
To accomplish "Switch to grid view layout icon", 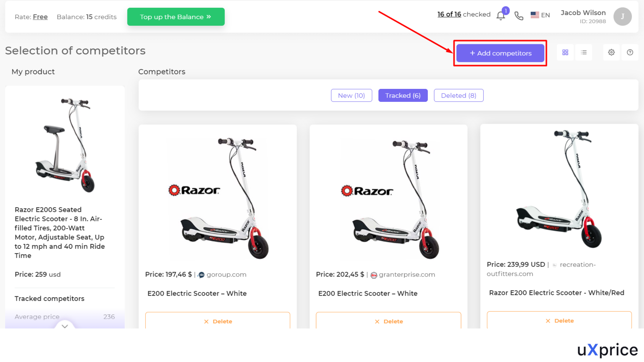I will 565,52.
